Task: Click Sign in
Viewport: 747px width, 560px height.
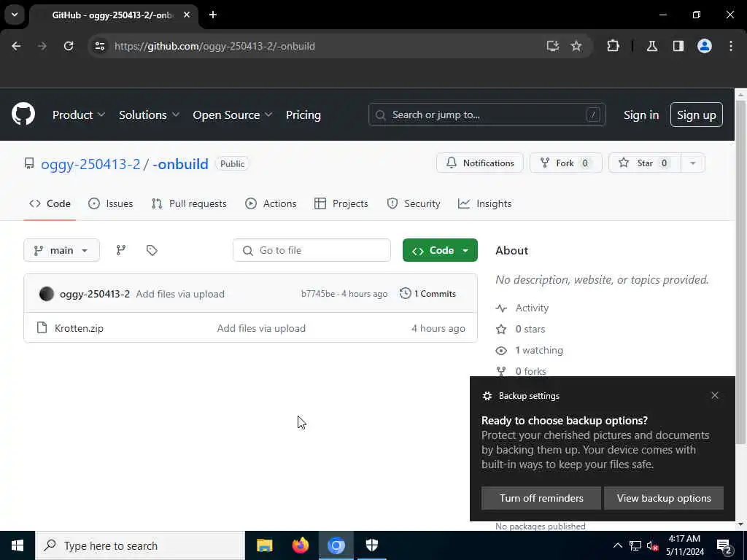Action: point(641,114)
